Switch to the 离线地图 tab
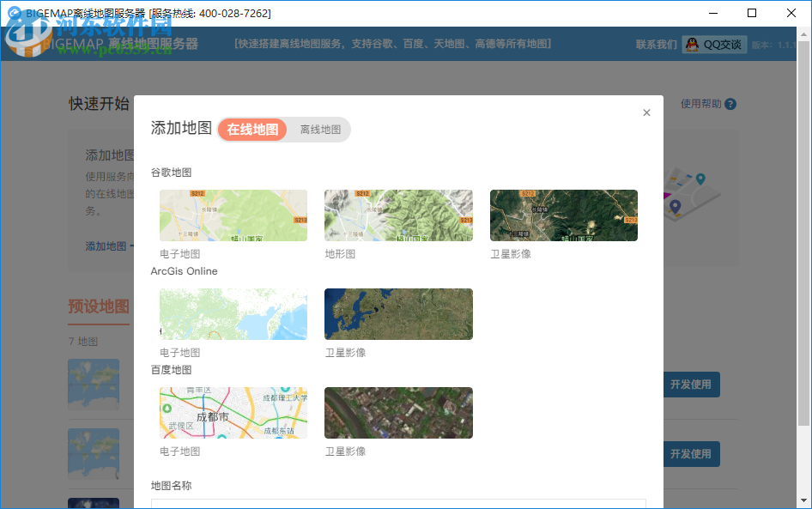Screen dimensions: 812x509 tap(319, 130)
